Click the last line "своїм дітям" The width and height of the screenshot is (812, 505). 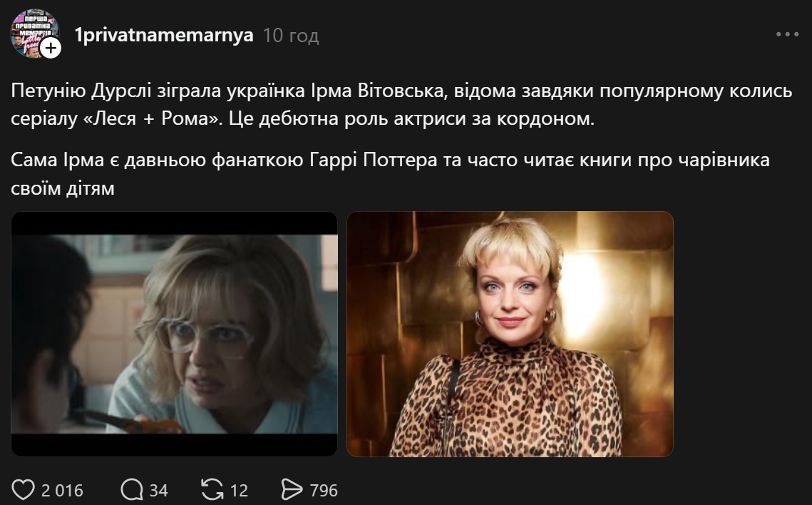(63, 188)
